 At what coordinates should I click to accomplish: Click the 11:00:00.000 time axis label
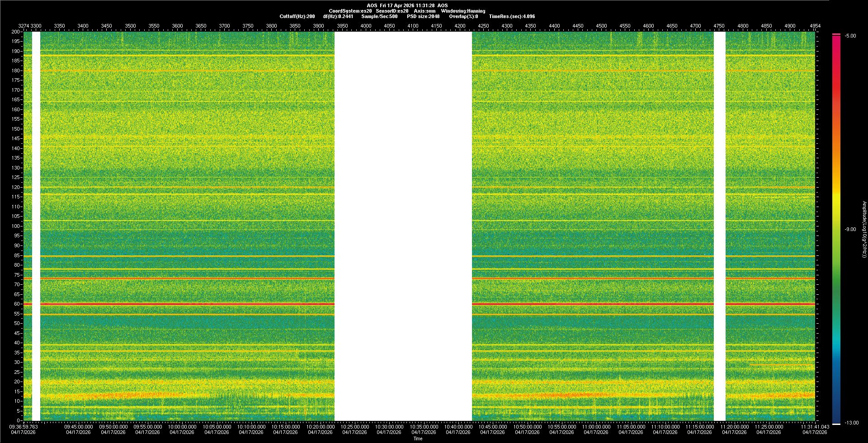pos(596,427)
